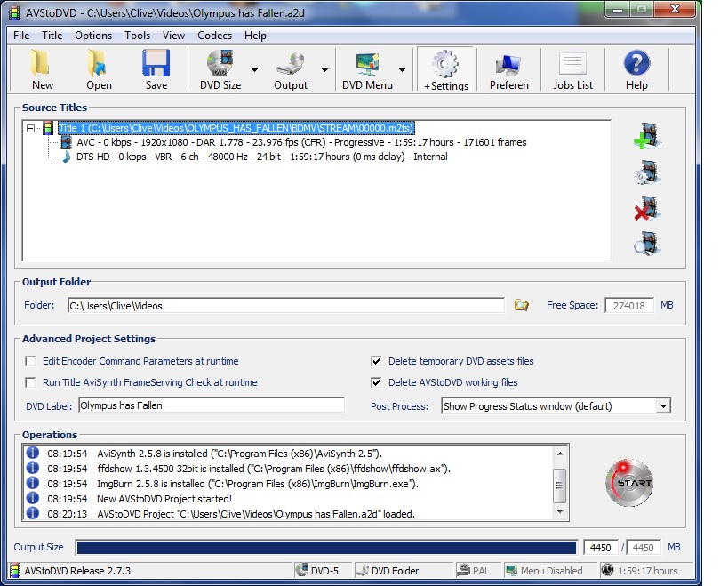The image size is (728, 586).
Task: Select the AviSynth 2.5.8 is installed log line
Action: 240,454
